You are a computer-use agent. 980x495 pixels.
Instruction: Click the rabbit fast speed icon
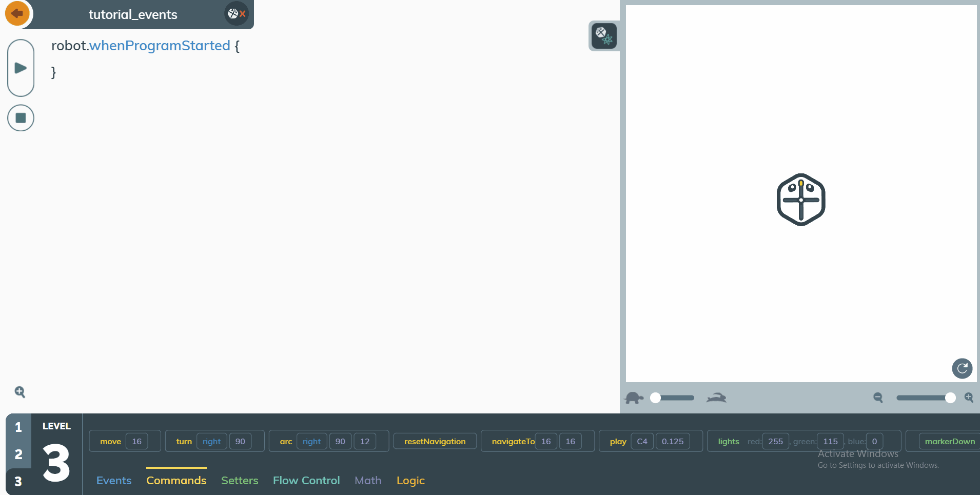coord(716,398)
